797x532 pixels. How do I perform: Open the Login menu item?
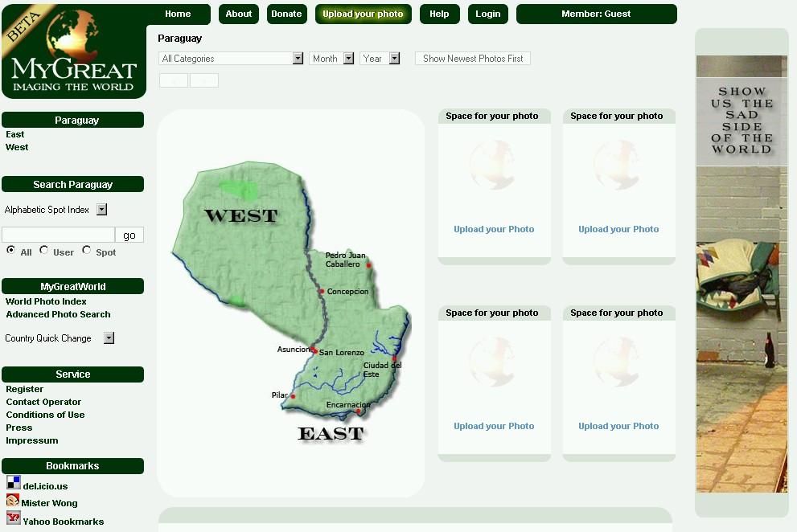488,14
